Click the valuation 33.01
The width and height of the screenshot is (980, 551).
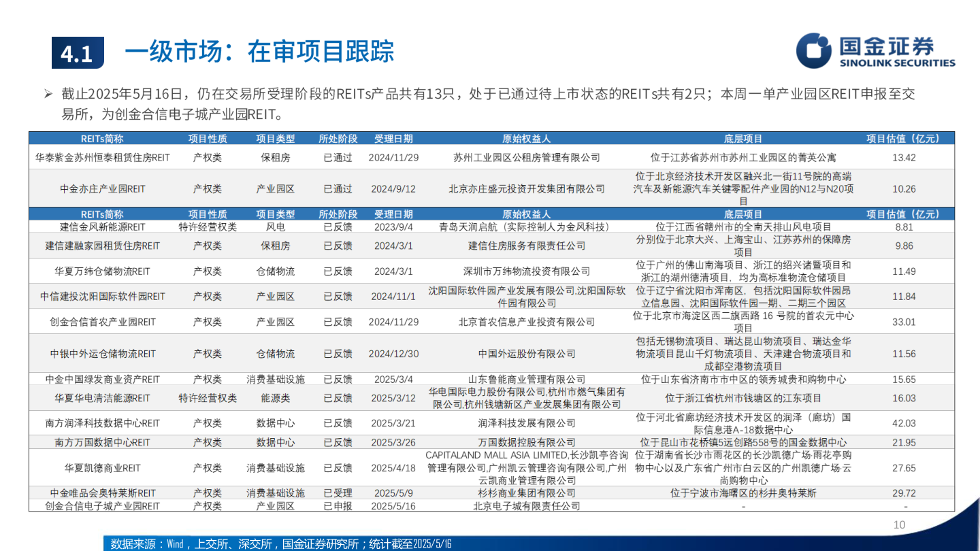click(904, 322)
